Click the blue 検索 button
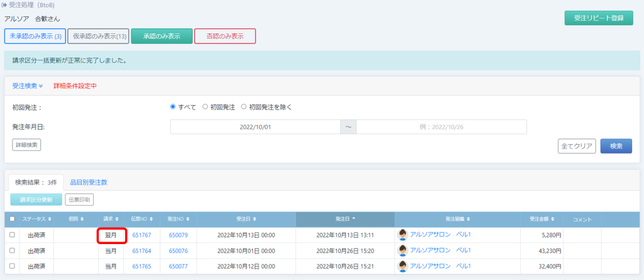 (x=616, y=146)
